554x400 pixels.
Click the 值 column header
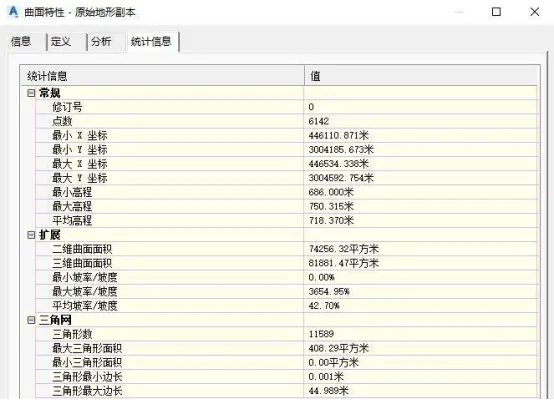[x=420, y=76]
